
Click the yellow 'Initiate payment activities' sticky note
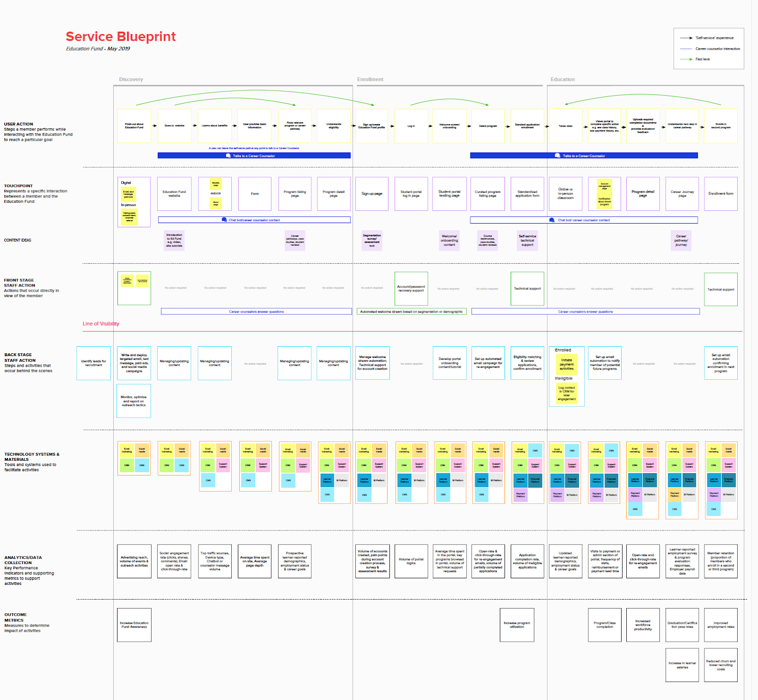coord(567,364)
